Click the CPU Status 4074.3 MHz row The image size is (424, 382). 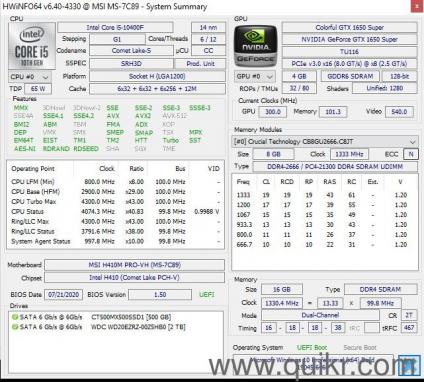point(115,212)
